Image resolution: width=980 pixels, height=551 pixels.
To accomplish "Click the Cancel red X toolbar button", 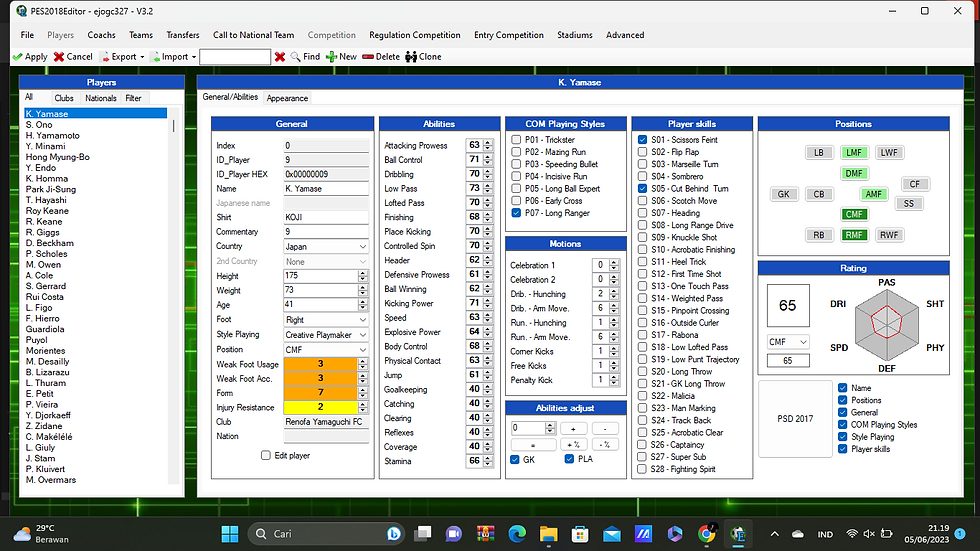I will click(x=73, y=56).
